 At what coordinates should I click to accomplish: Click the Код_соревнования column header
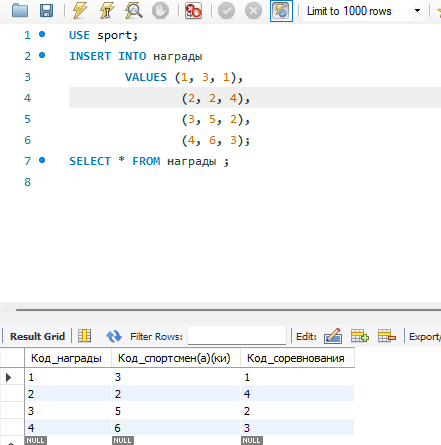tap(297, 358)
